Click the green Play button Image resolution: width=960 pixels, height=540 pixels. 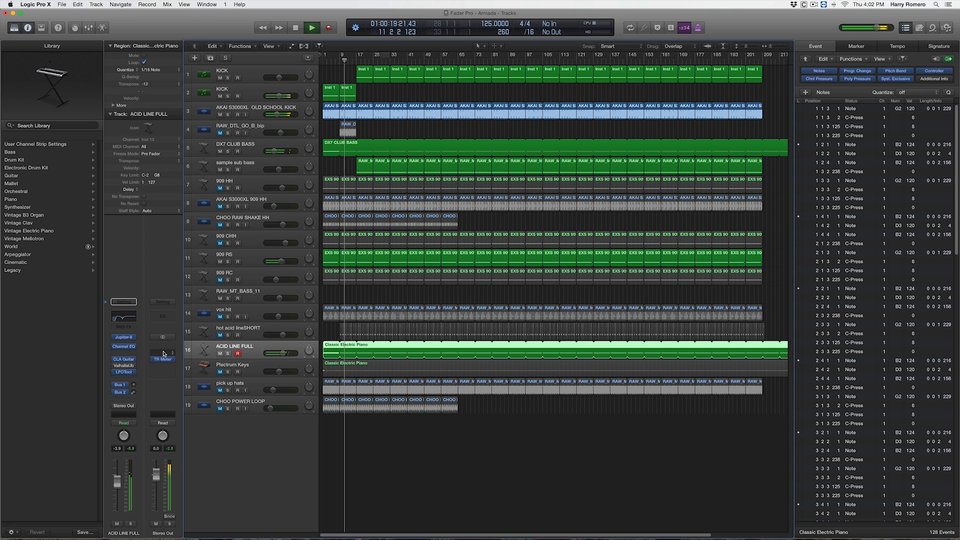pos(312,28)
